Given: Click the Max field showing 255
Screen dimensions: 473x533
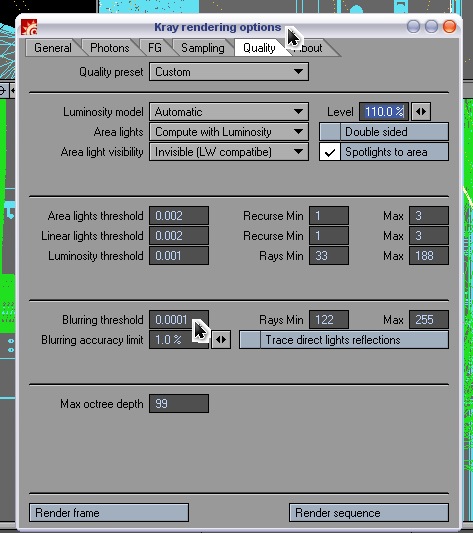Looking at the screenshot, I should pyautogui.click(x=429, y=320).
